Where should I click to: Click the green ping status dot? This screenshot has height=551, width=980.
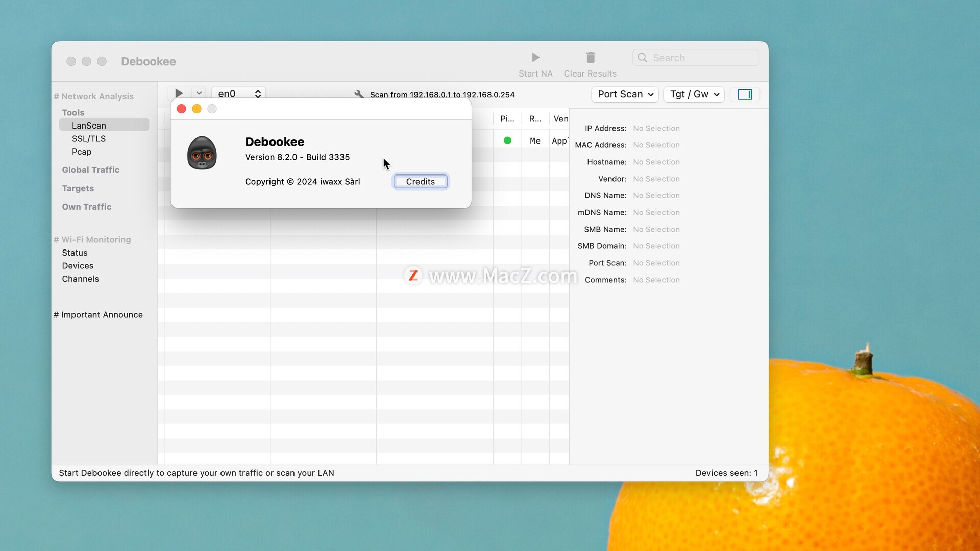pyautogui.click(x=507, y=140)
